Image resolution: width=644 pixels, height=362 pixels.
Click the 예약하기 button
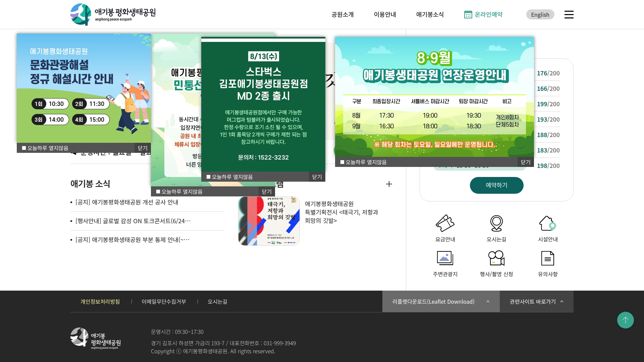(496, 185)
